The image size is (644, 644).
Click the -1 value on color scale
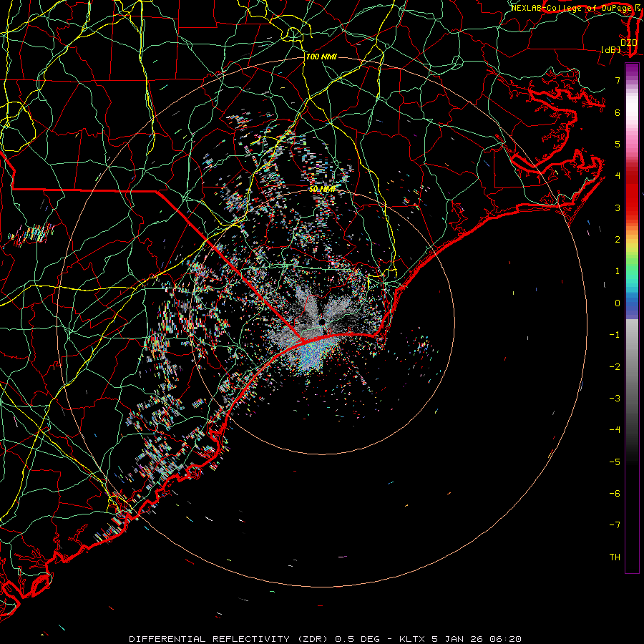[x=615, y=335]
